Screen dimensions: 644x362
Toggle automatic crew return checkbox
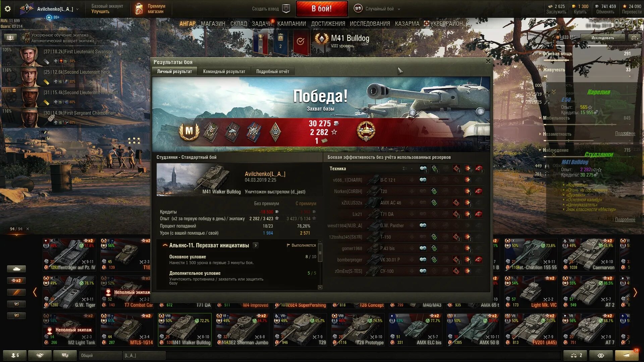[28, 41]
